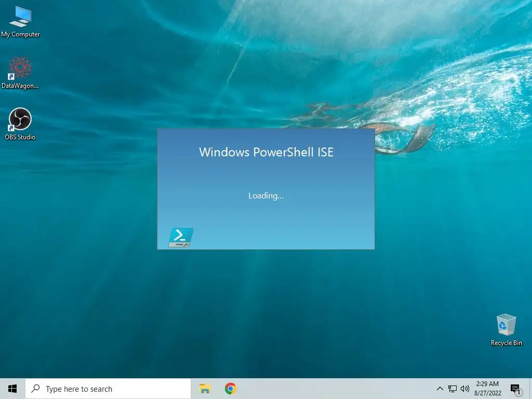
Task: Open File Explorer from the taskbar
Action: tap(205, 389)
